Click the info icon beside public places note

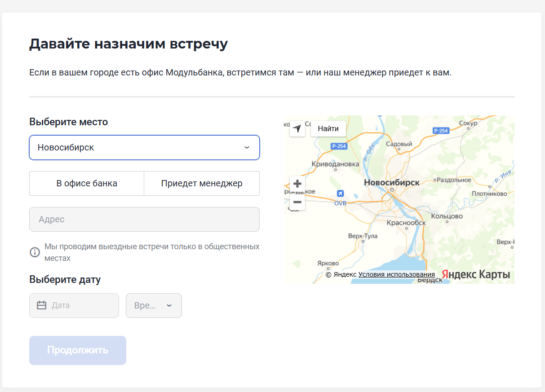pyautogui.click(x=35, y=252)
